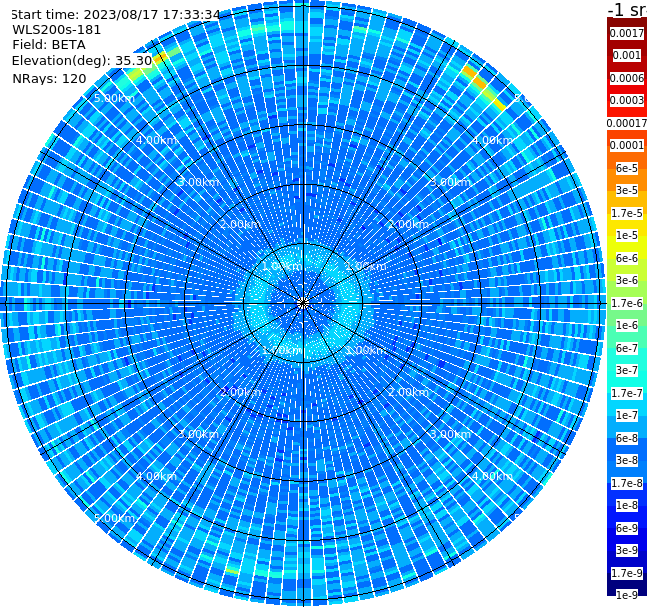Select the 4.00km ring label in northeast quadrant

pos(492,140)
